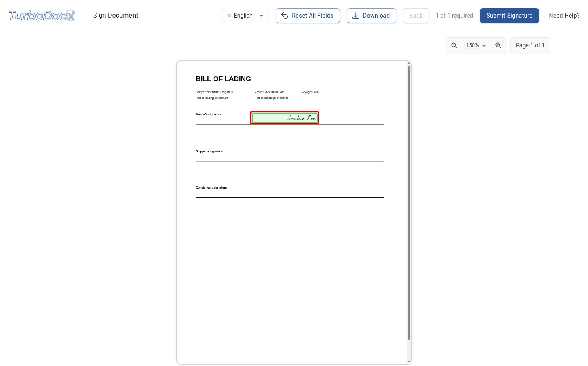Click the Vessel: MV Harbor Star text

(x=269, y=92)
